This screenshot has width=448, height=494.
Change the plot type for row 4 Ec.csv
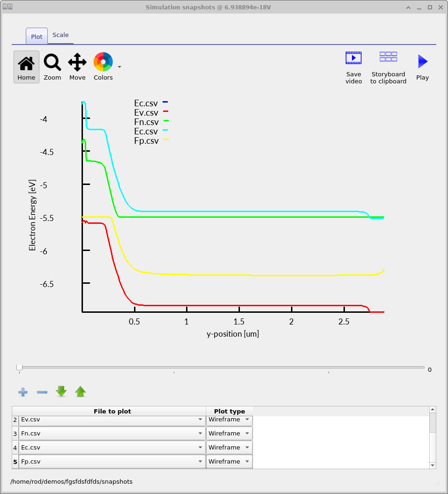point(229,447)
